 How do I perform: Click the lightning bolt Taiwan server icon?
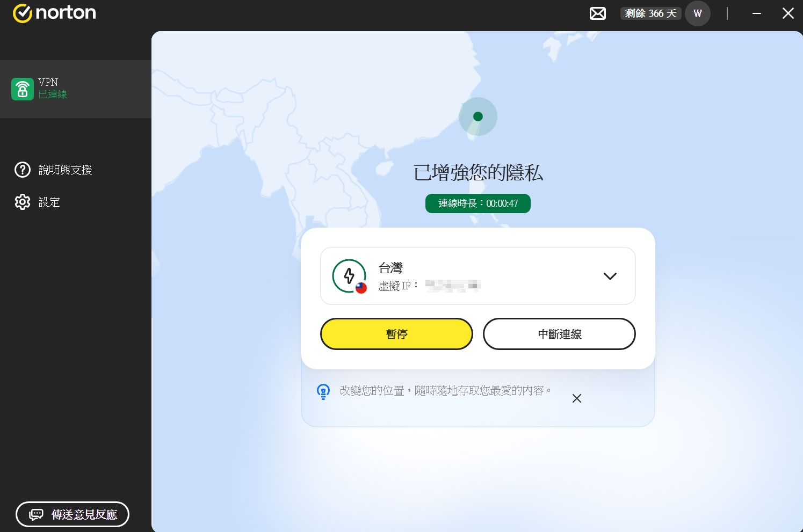point(349,276)
